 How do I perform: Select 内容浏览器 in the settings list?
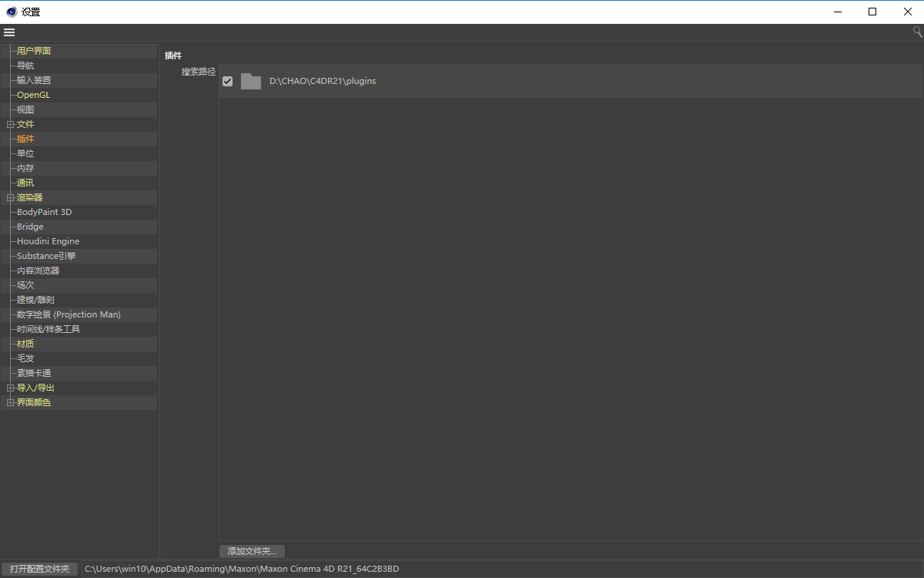click(38, 271)
